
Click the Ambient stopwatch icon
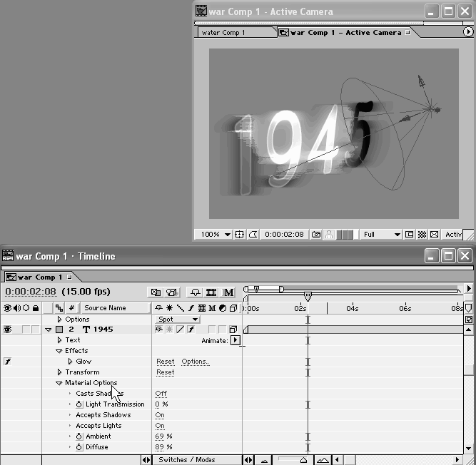(80, 436)
